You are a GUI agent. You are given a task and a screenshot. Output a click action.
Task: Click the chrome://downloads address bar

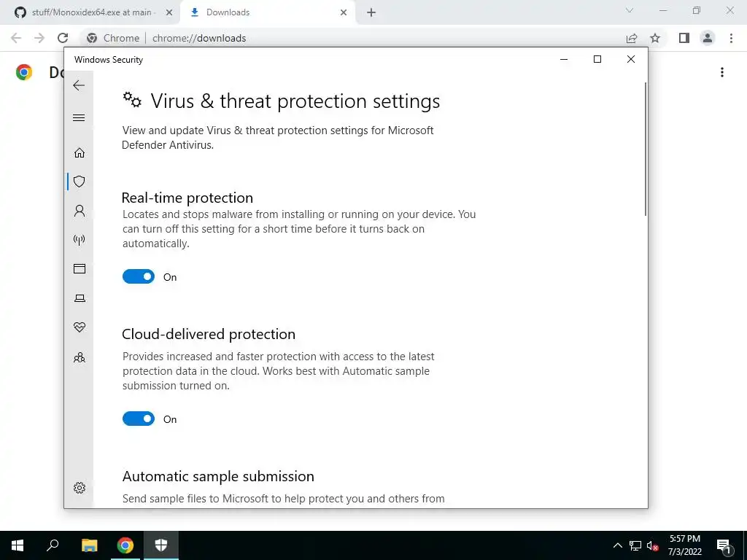(x=352, y=38)
